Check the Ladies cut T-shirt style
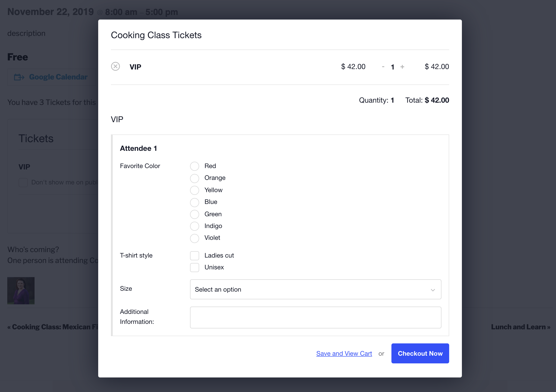Screen dimensions: 556x392 tap(194, 256)
